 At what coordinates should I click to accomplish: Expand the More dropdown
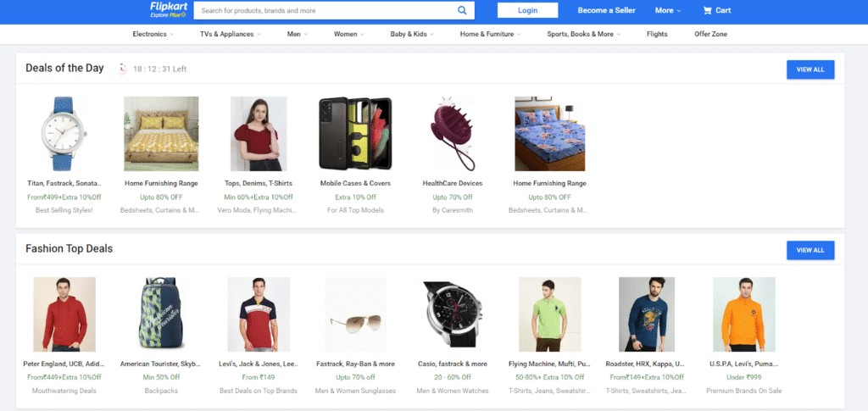(668, 10)
